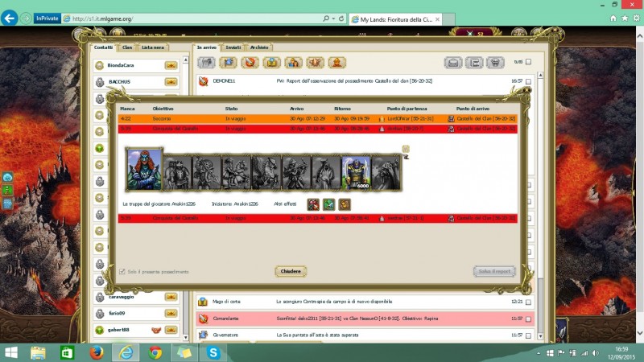Click the message button next to BiondaCara
The width and height of the screenshot is (644, 362).
coord(171,65)
